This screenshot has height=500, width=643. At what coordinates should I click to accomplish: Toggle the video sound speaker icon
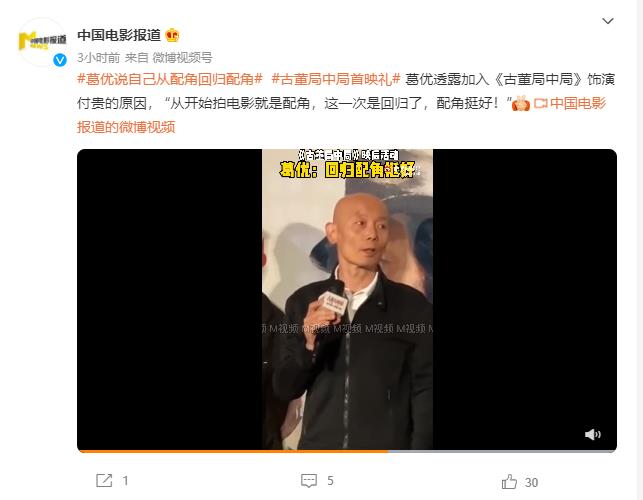point(593,434)
